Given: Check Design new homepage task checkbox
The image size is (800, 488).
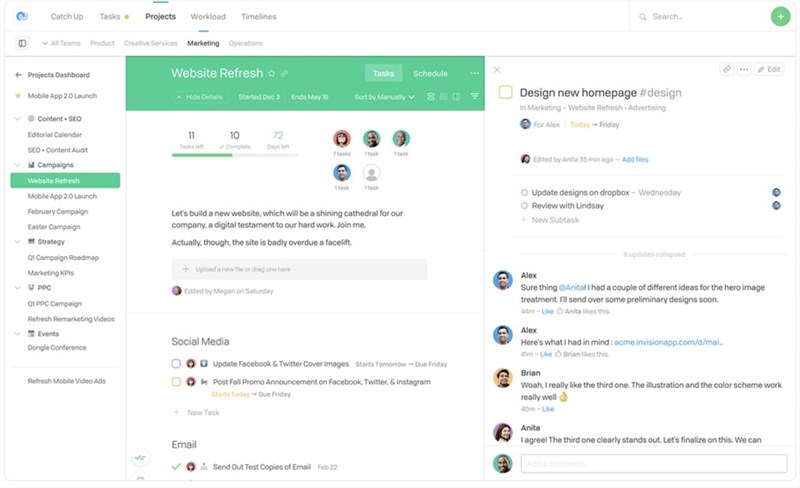Looking at the screenshot, I should pos(505,92).
